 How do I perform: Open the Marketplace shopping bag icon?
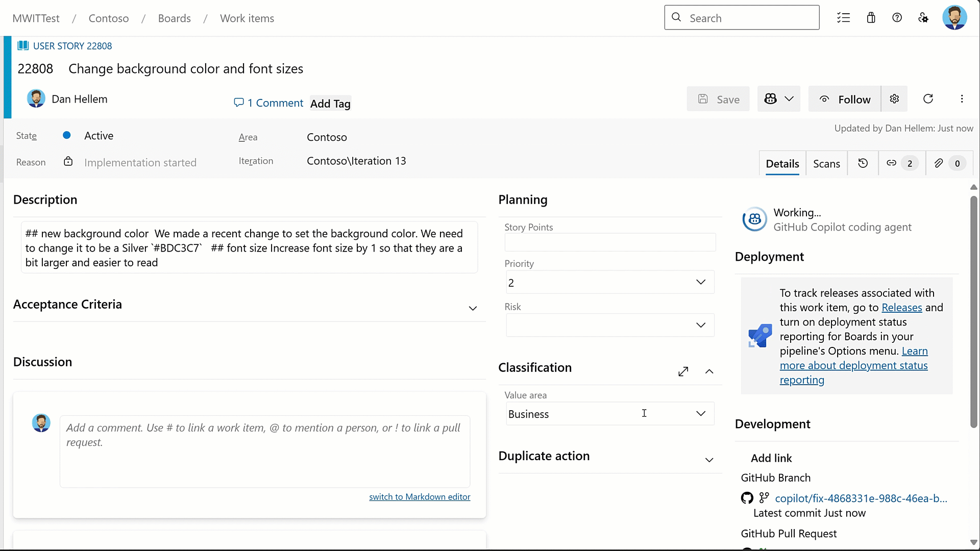coord(871,18)
